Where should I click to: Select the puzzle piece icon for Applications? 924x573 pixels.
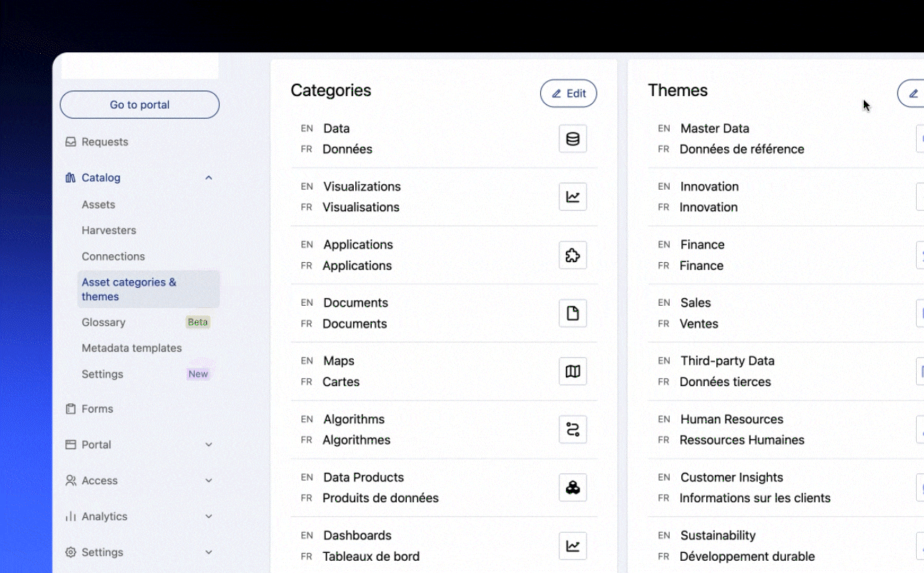point(572,255)
